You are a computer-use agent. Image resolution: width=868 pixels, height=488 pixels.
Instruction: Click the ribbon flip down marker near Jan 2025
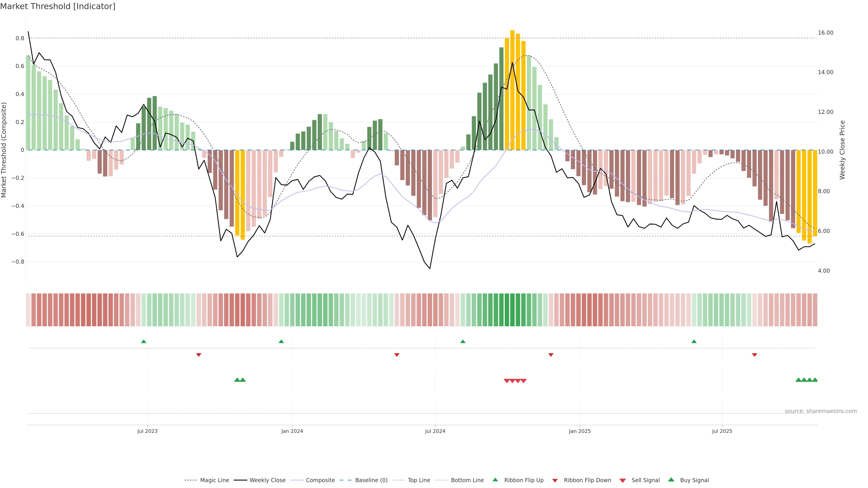(551, 355)
